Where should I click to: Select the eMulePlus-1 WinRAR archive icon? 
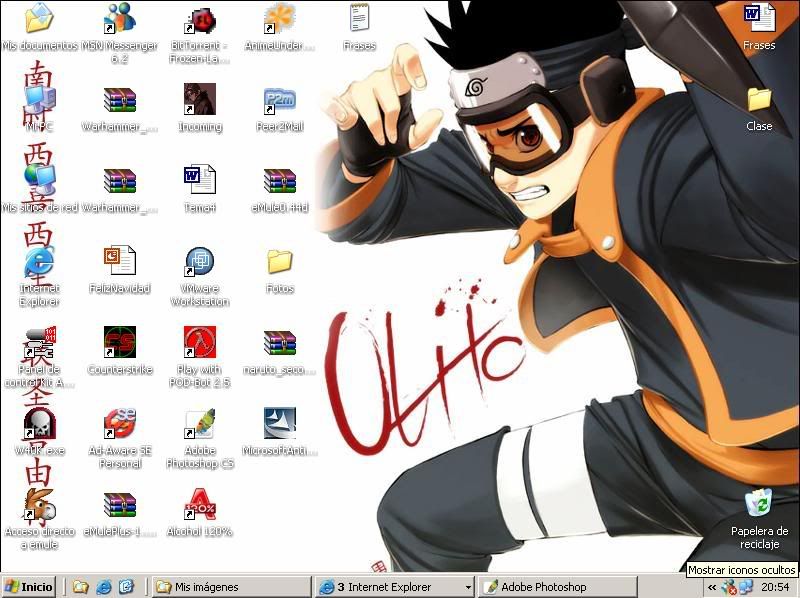pyautogui.click(x=119, y=504)
